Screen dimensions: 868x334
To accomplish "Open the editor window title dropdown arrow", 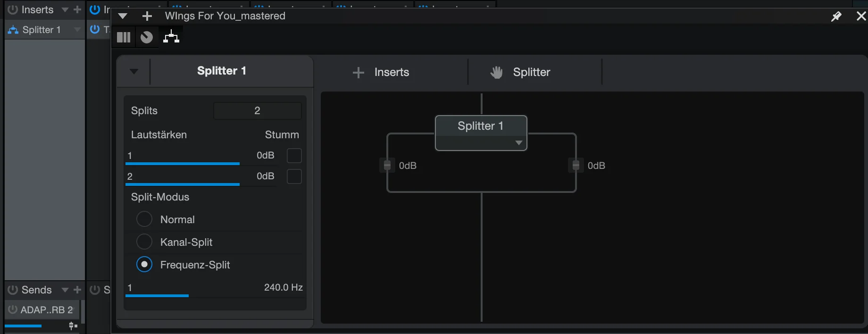I will [x=123, y=16].
